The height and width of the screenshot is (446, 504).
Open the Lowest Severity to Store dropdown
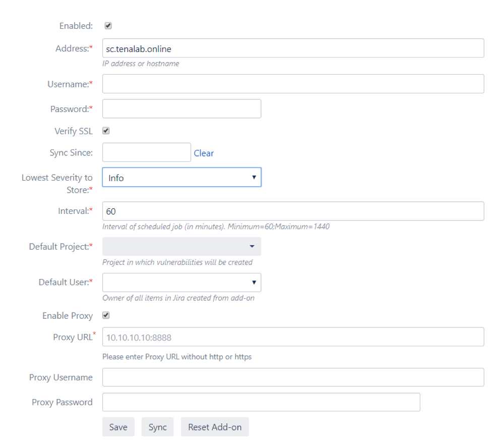click(181, 178)
